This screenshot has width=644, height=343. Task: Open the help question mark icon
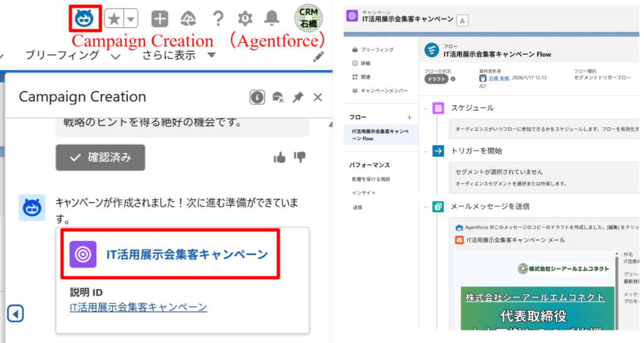click(218, 19)
